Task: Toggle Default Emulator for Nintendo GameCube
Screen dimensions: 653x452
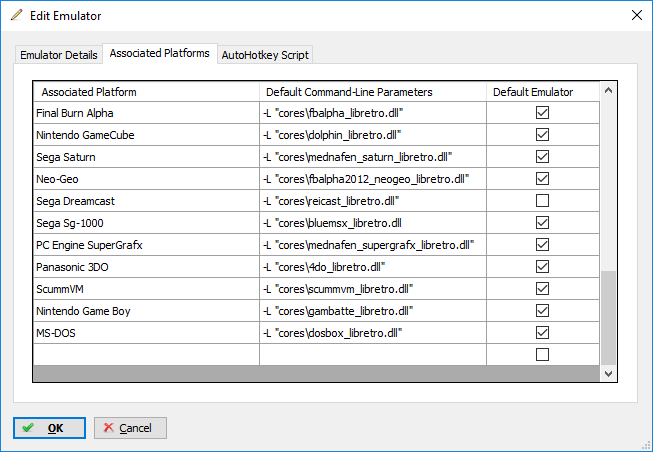Action: pyautogui.click(x=542, y=135)
